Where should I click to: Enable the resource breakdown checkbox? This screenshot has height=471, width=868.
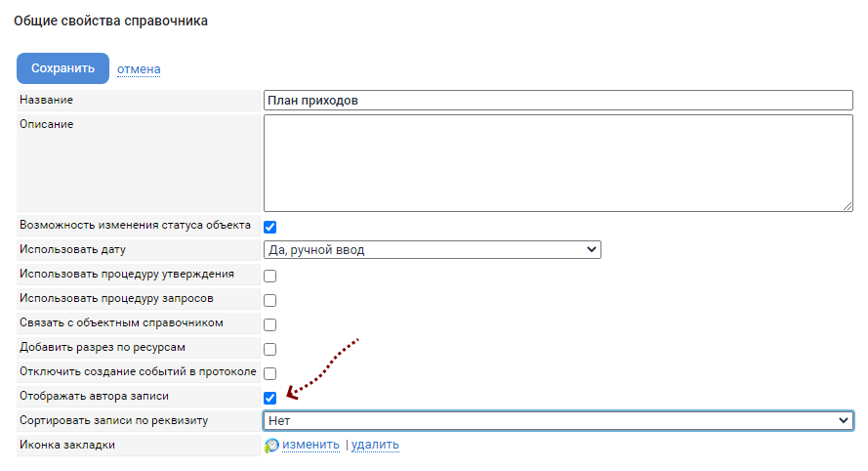(270, 349)
